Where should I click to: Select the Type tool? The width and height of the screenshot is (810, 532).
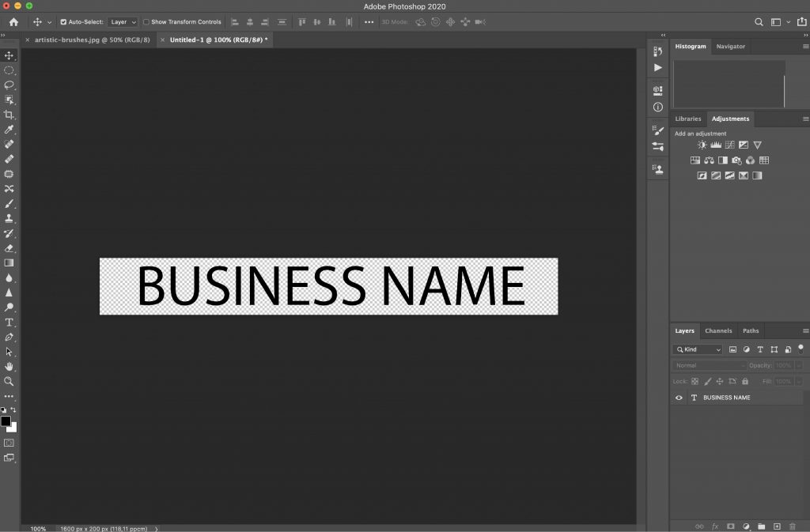tap(9, 323)
